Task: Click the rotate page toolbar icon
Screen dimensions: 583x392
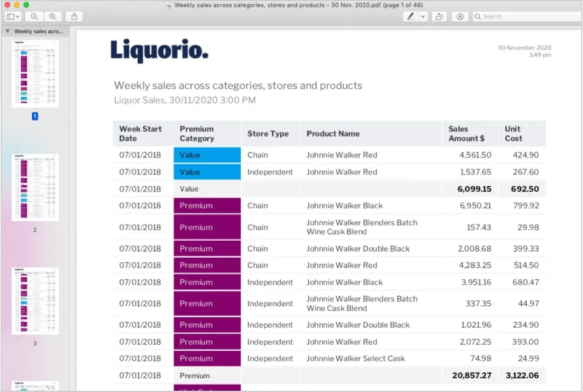Action: (x=439, y=17)
